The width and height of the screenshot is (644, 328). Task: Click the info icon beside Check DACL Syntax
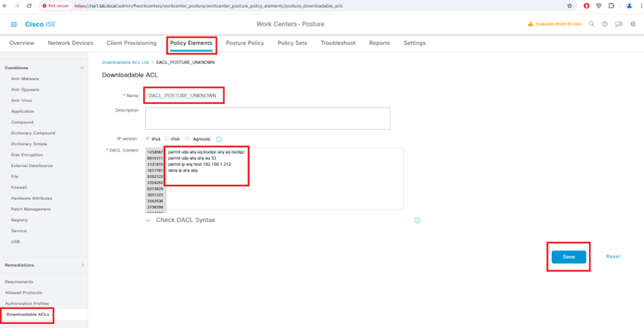[417, 220]
